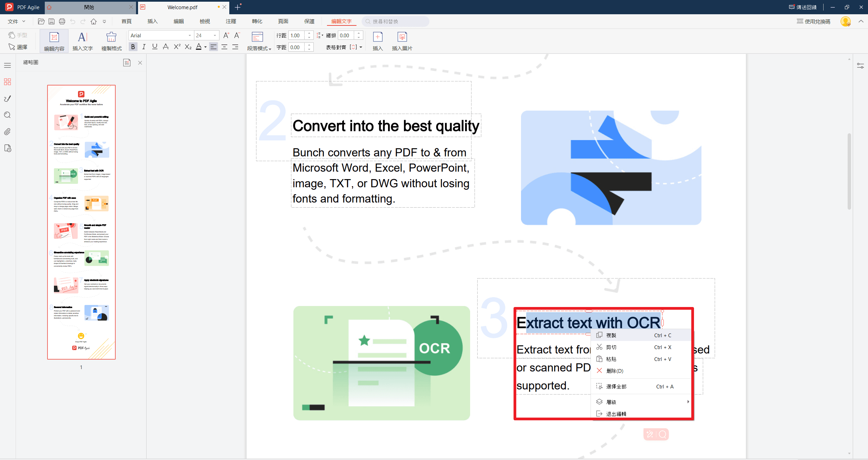Image resolution: width=868 pixels, height=460 pixels.
Task: Select 複製 copy from context menu
Action: click(642, 335)
